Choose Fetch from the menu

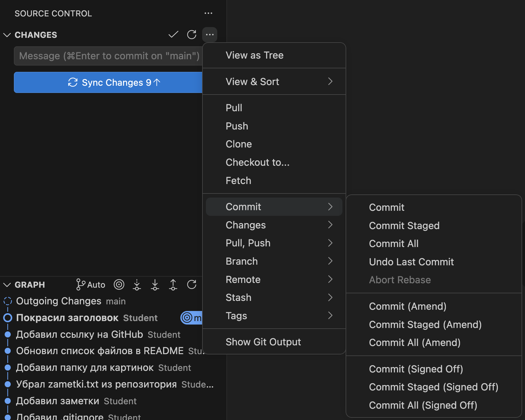[x=274, y=181]
